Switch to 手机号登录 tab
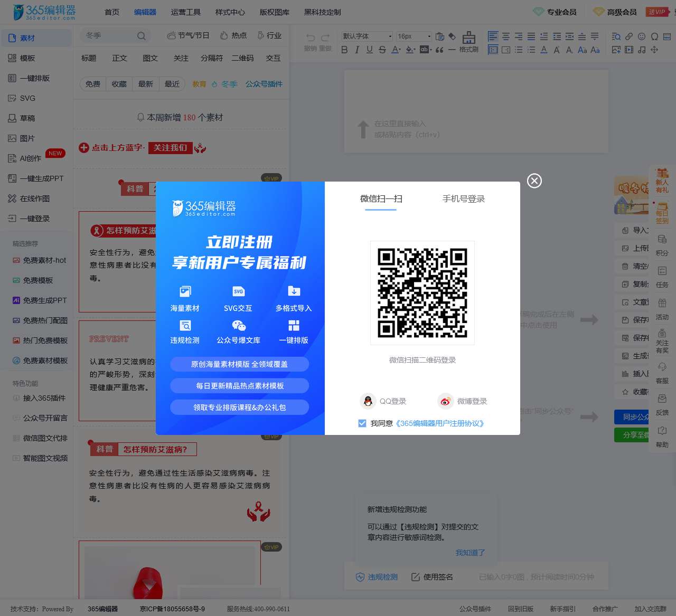Screen dimensions: 676x616 [463, 199]
